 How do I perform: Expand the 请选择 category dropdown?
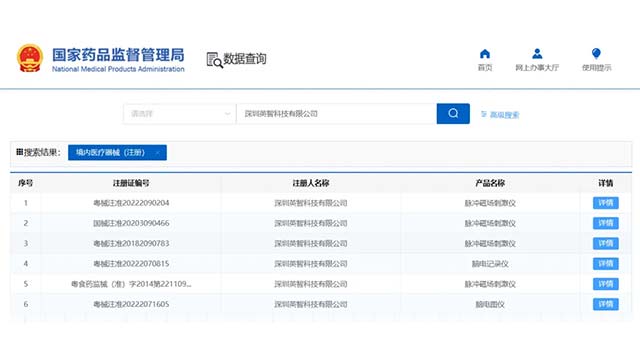pos(180,113)
